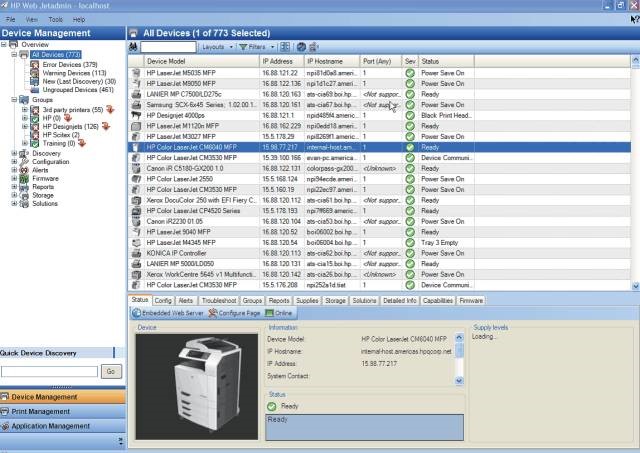Open the Tools menu
The width and height of the screenshot is (640, 453).
click(55, 19)
